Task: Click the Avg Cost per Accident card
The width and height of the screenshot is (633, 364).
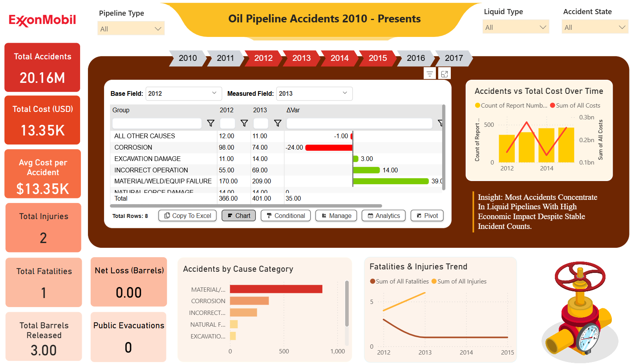Action: 43,174
